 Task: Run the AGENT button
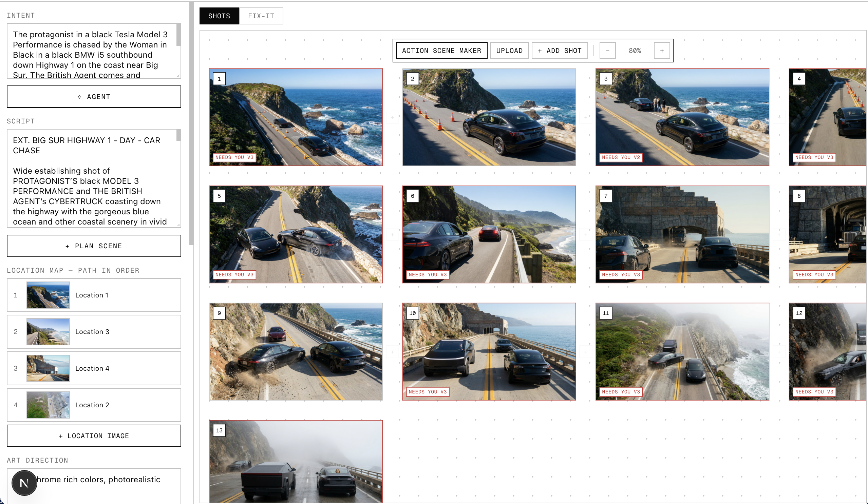[x=94, y=97]
